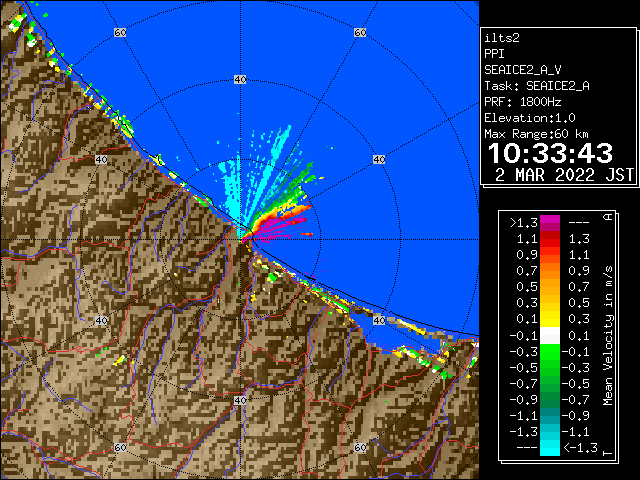Viewport: 640px width, 480px height.
Task: Click the "Task: SEAICE2_A" line
Action: coord(537,86)
